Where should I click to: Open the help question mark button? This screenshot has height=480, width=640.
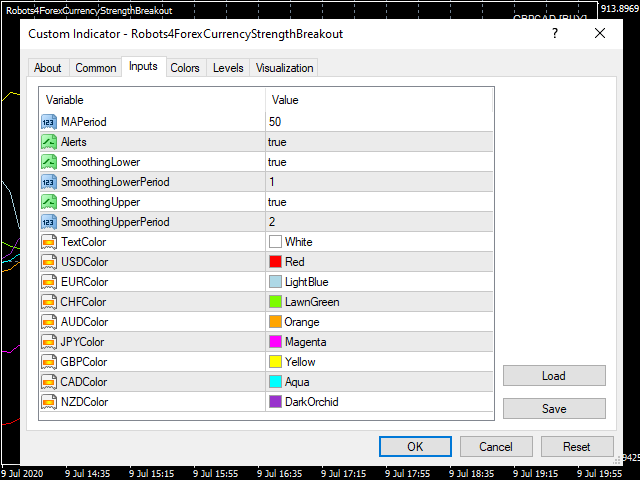click(x=554, y=34)
